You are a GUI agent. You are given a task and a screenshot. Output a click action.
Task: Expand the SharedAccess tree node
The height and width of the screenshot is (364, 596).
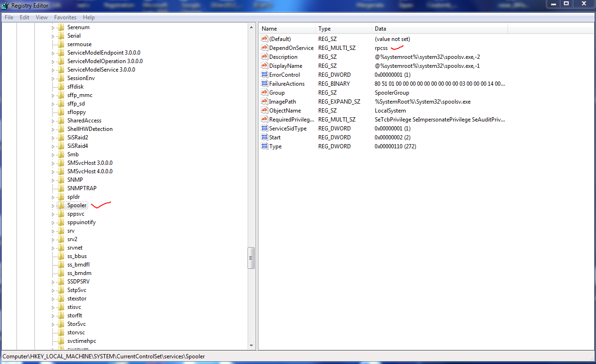[x=53, y=120]
